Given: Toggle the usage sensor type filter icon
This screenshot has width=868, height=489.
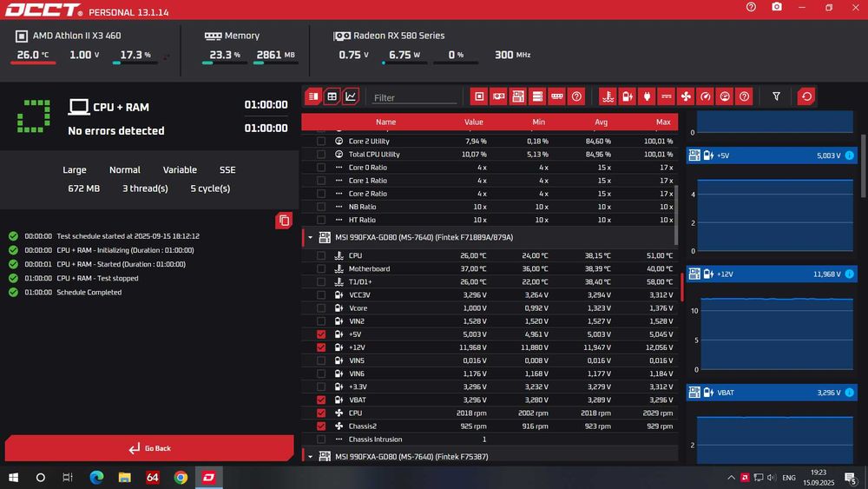Looking at the screenshot, I should (x=725, y=96).
